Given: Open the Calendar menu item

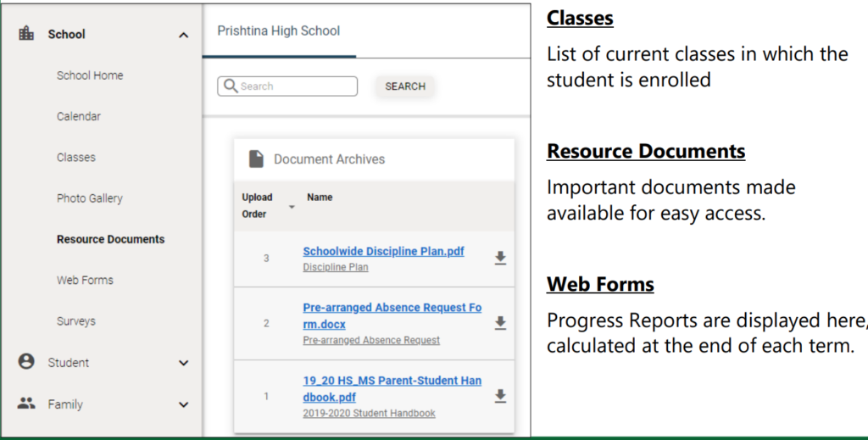Looking at the screenshot, I should click(x=79, y=116).
